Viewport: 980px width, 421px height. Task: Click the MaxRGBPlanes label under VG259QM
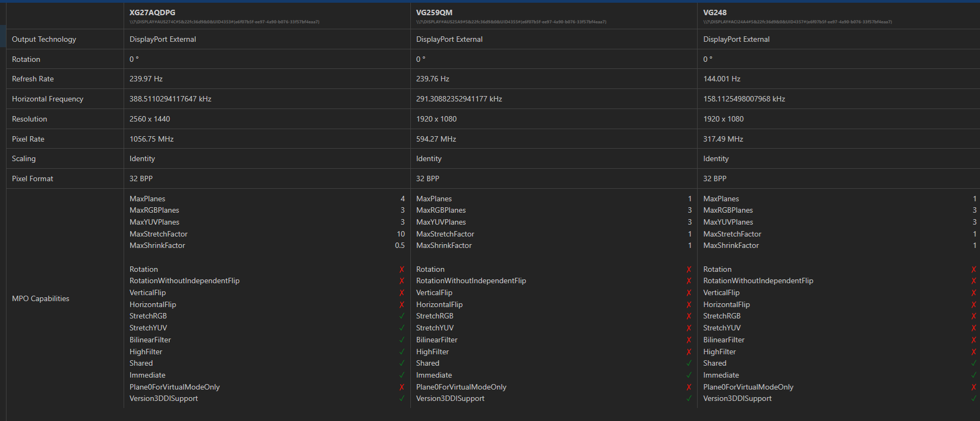[x=441, y=210]
